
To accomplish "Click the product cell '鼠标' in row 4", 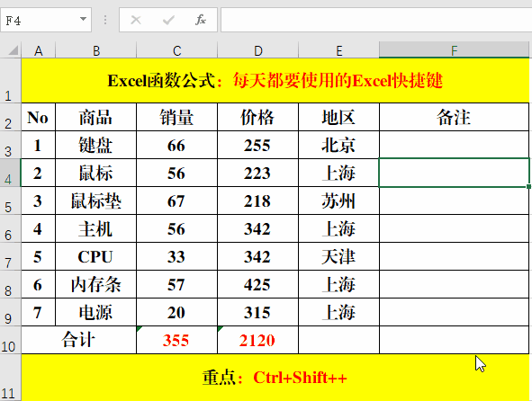I will tap(96, 173).
